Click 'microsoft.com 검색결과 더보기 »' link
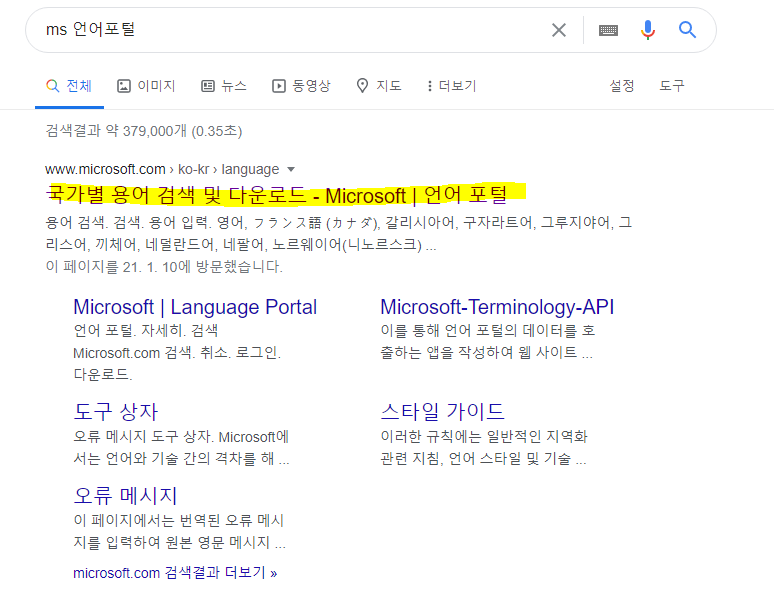Screen dimensions: 774x600 (x=175, y=573)
